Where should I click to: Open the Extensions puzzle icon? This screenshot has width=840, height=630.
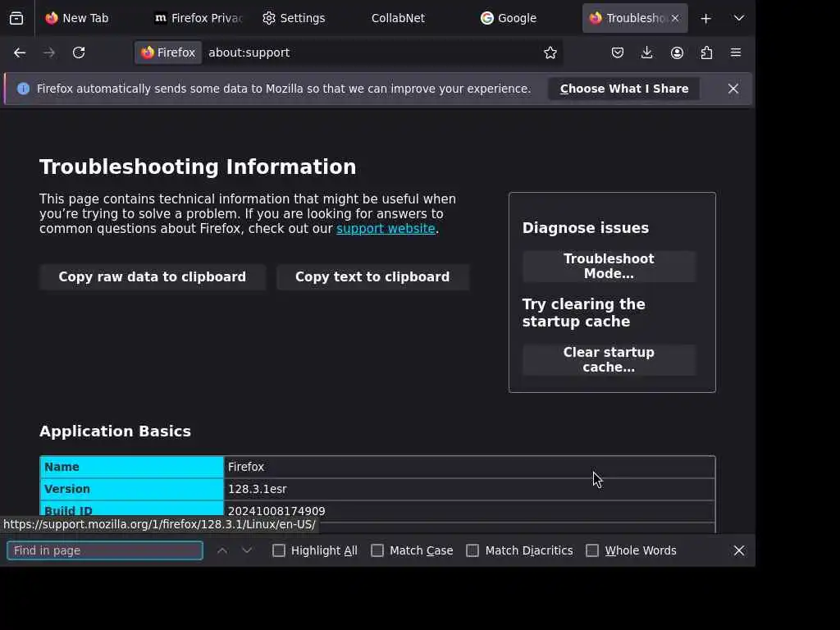[706, 52]
